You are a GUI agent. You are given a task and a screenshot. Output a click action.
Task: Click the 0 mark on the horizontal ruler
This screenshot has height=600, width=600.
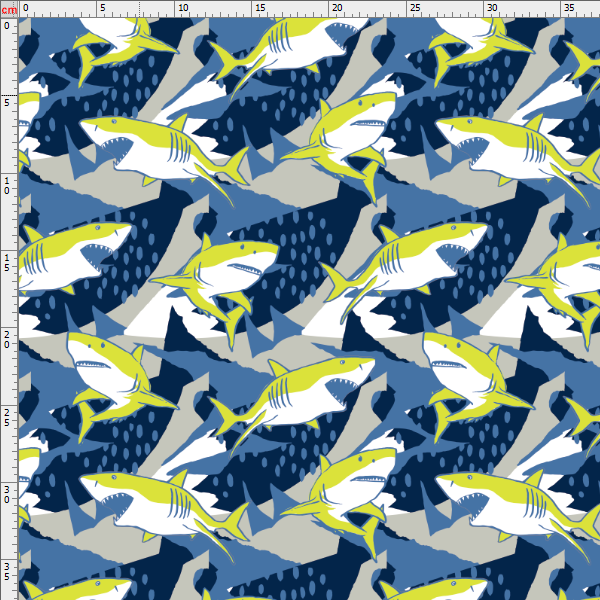tap(25, 8)
